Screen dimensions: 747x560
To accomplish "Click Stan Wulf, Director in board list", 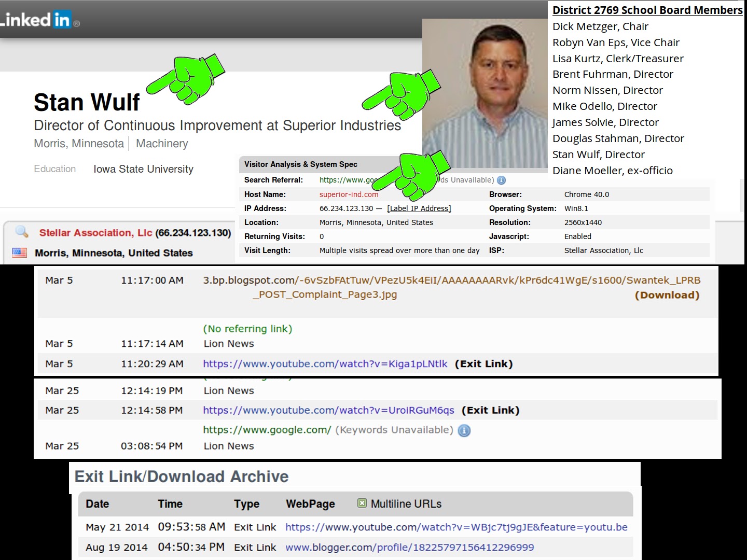I will point(599,155).
